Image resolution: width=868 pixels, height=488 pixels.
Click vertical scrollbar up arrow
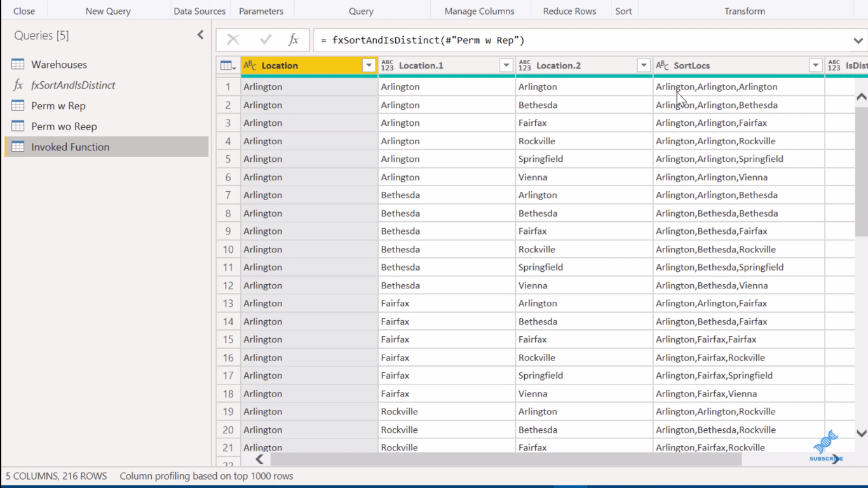point(862,97)
